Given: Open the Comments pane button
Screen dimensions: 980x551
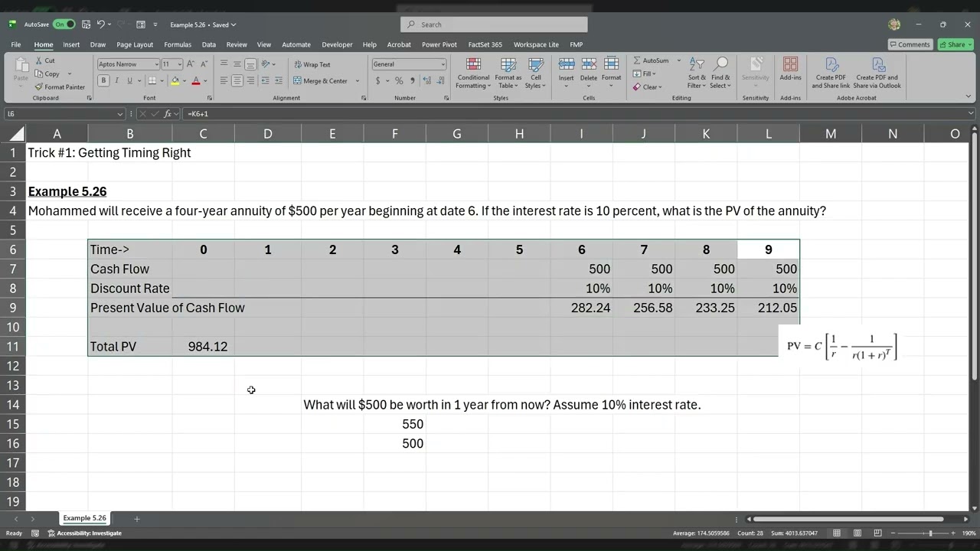Looking at the screenshot, I should coord(910,44).
